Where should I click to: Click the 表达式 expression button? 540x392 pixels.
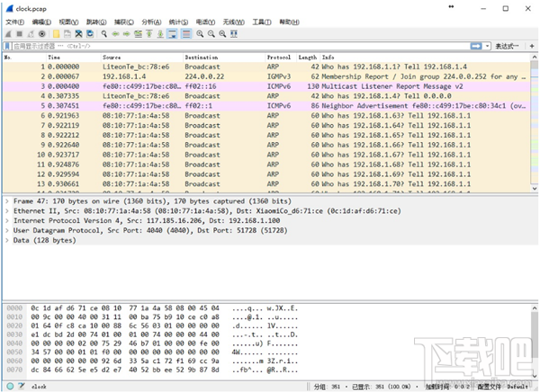click(x=506, y=45)
